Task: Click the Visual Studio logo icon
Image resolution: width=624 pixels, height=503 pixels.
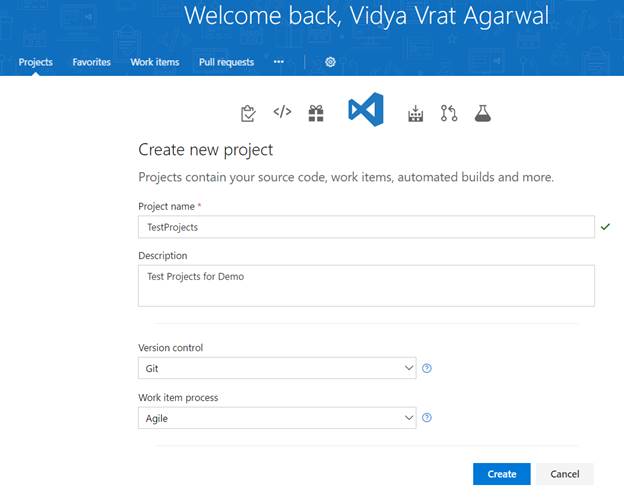Action: tap(365, 111)
